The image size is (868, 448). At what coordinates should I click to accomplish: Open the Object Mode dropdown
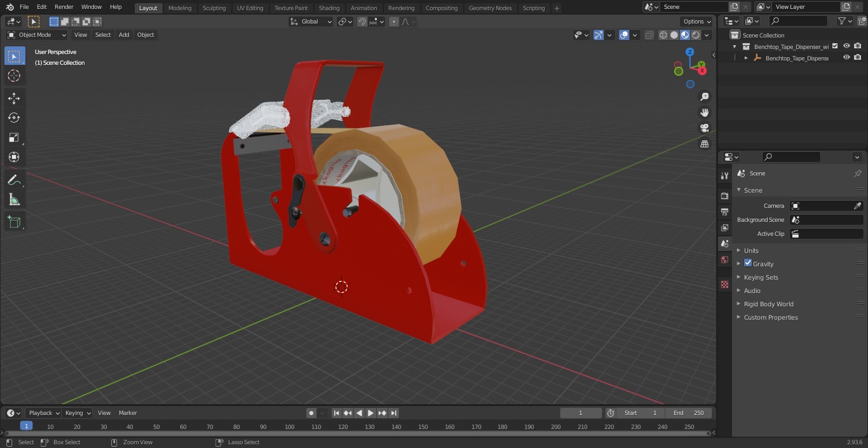pyautogui.click(x=37, y=35)
